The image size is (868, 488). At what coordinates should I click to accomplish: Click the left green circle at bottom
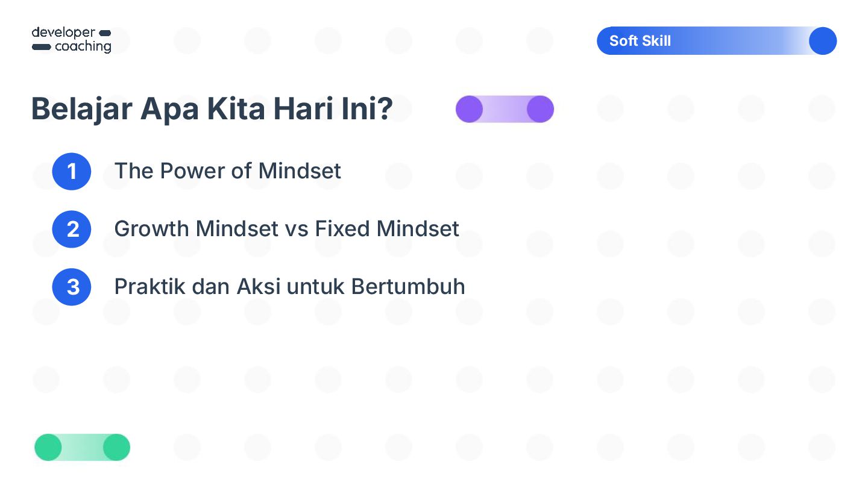tap(48, 448)
